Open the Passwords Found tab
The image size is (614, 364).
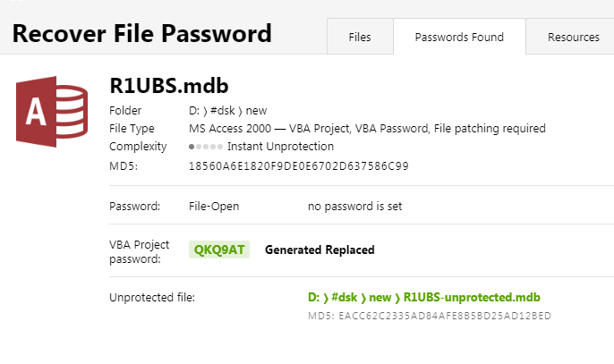coord(459,38)
